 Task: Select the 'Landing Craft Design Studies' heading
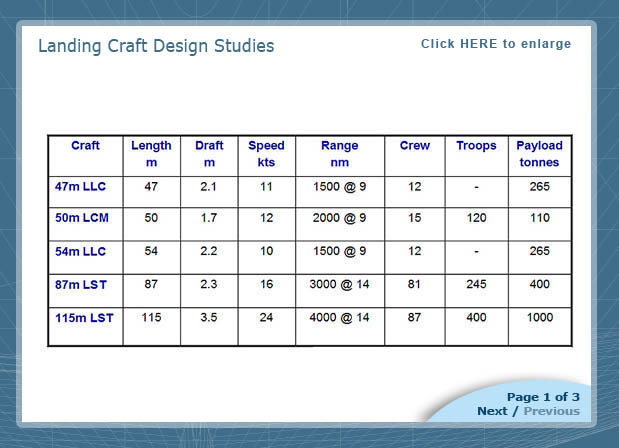point(156,46)
